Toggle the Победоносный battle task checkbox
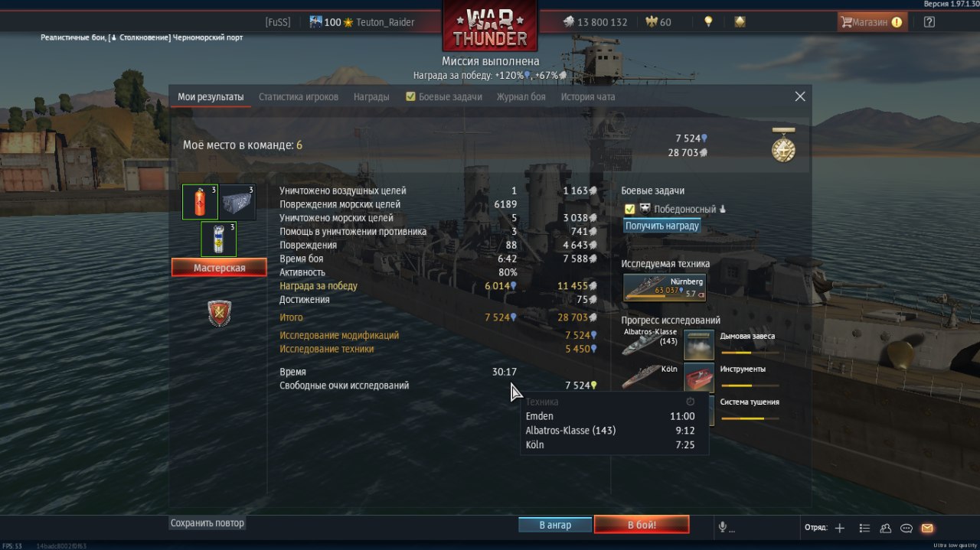 pos(630,209)
